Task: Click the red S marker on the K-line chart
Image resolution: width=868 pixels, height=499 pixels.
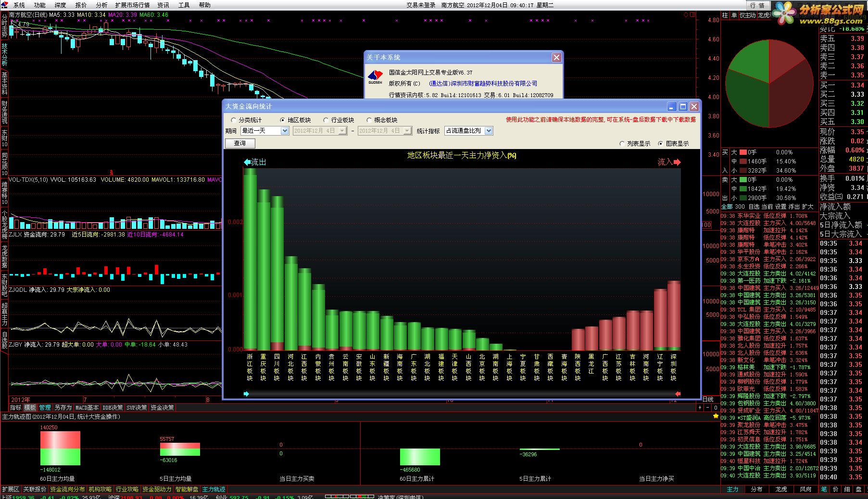Action: point(112,172)
